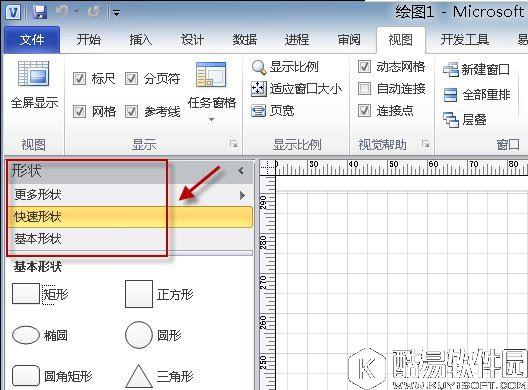
Task: Toggle the 分页符 checkbox
Action: point(131,79)
